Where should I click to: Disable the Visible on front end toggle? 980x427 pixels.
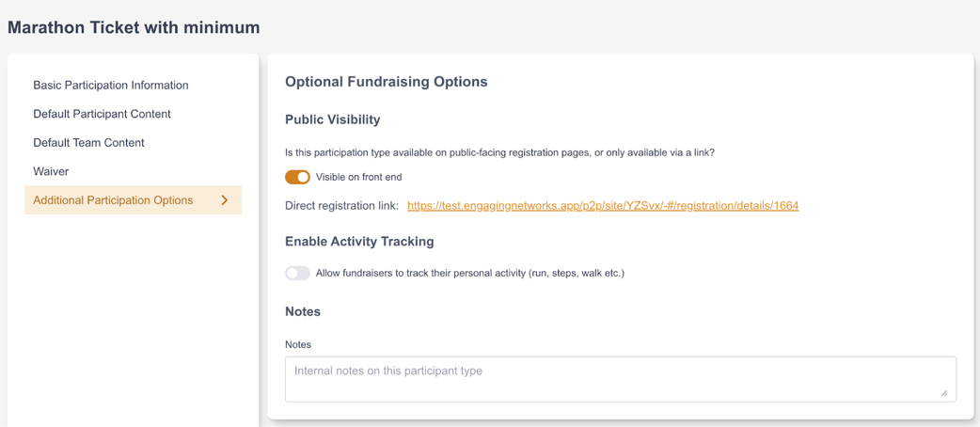pyautogui.click(x=297, y=177)
